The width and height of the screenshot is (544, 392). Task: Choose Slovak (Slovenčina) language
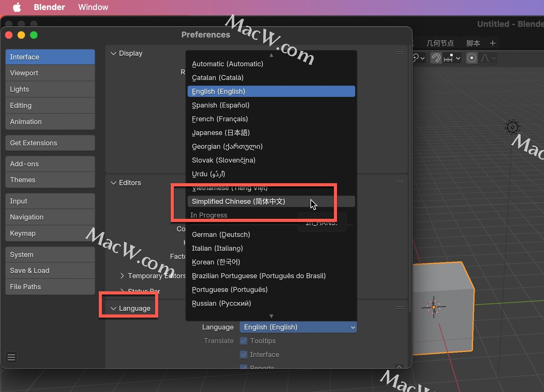click(x=271, y=160)
